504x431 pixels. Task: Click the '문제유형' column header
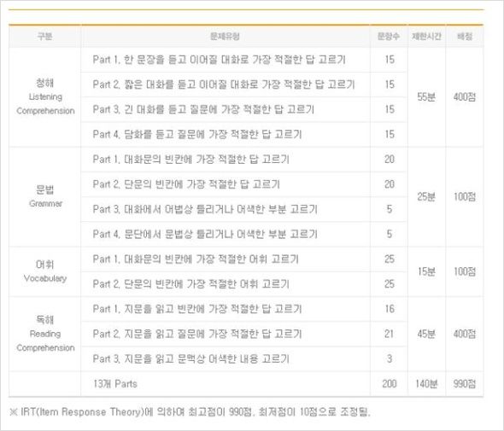coord(225,37)
